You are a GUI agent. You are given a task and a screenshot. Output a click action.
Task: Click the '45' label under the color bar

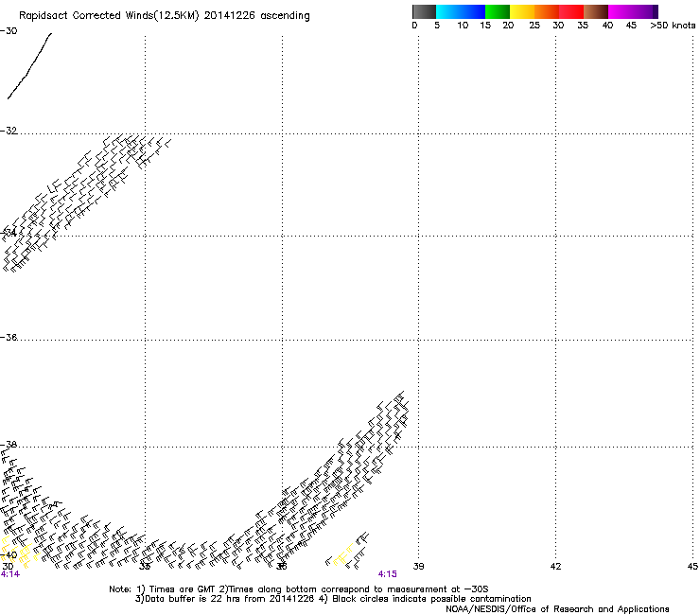[631, 26]
